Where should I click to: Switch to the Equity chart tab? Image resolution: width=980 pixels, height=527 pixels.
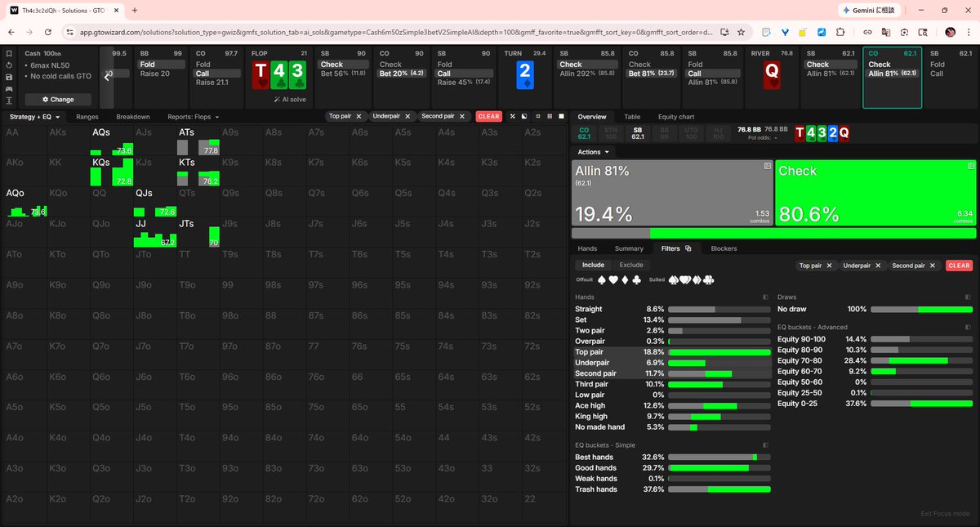(675, 117)
